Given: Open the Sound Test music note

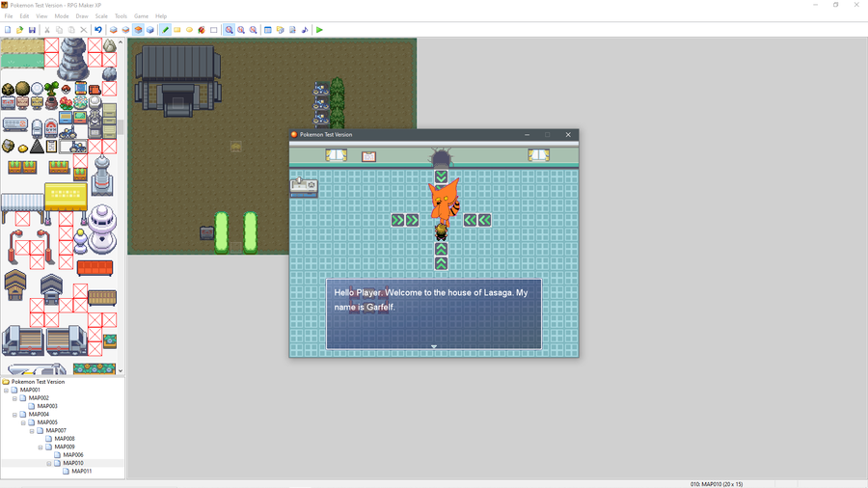Looking at the screenshot, I should coord(305,30).
